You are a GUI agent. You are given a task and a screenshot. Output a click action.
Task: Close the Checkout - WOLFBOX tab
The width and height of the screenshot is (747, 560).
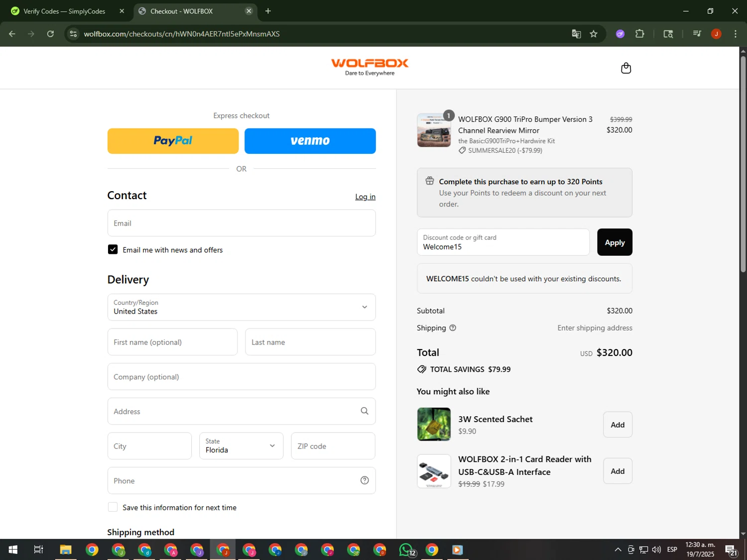point(249,11)
